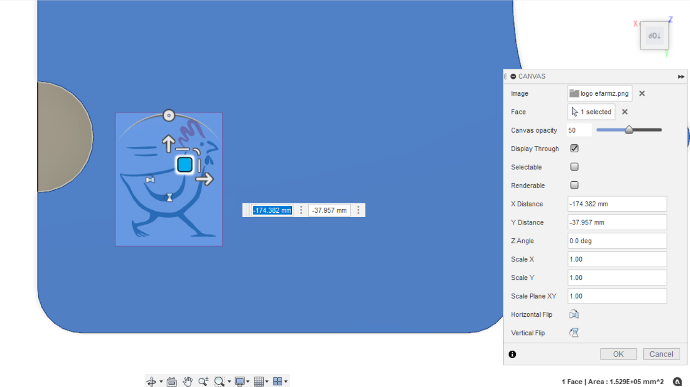This screenshot has height=387, width=690.
Task: Click the Horizontal Flip icon
Action: (574, 314)
